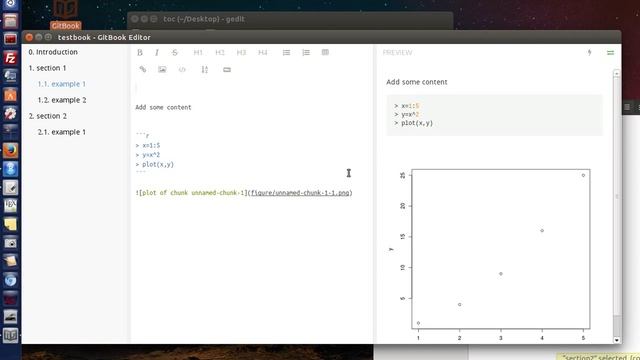This screenshot has height=360, width=640.
Task: Click the figure/unnamed-chunk-1-1.png link text
Action: 300,193
